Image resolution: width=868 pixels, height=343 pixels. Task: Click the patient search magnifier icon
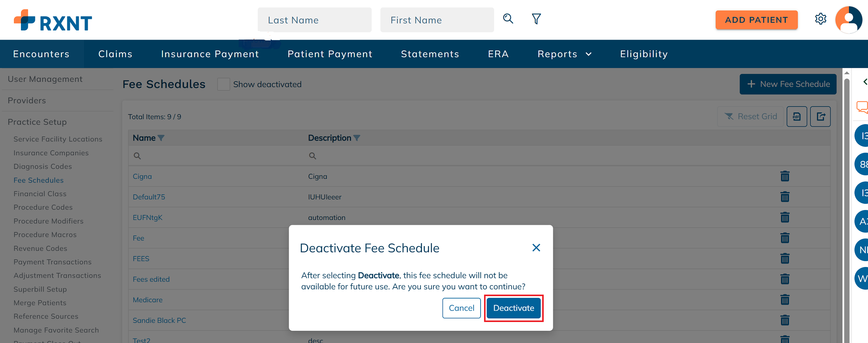pos(508,19)
